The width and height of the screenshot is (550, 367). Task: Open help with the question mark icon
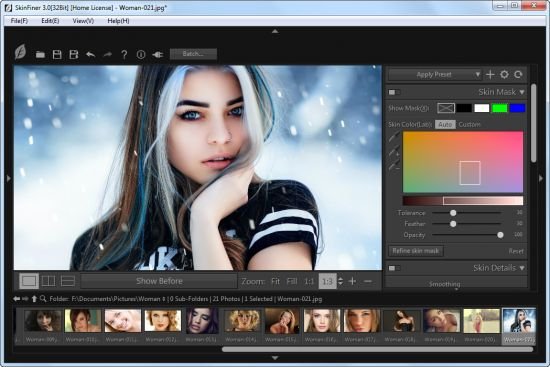(x=124, y=54)
